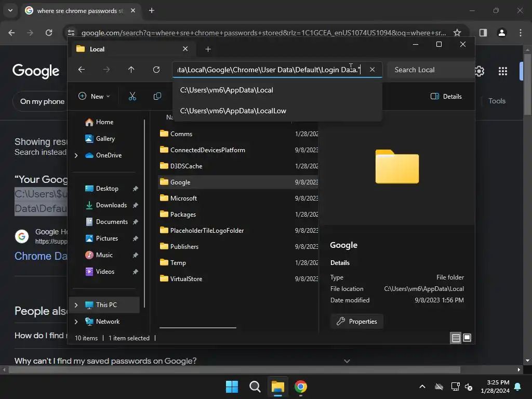Click Chrome icon in the taskbar

(x=301, y=387)
